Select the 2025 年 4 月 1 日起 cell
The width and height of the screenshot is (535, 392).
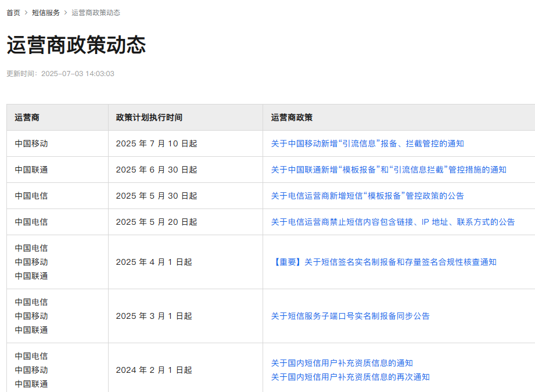(x=186, y=262)
